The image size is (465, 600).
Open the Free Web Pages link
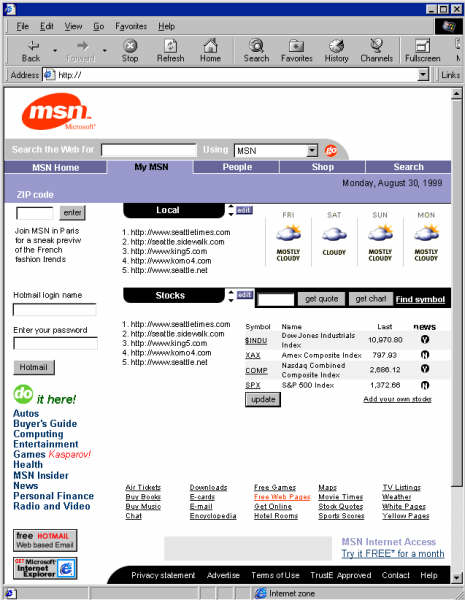pyautogui.click(x=282, y=497)
